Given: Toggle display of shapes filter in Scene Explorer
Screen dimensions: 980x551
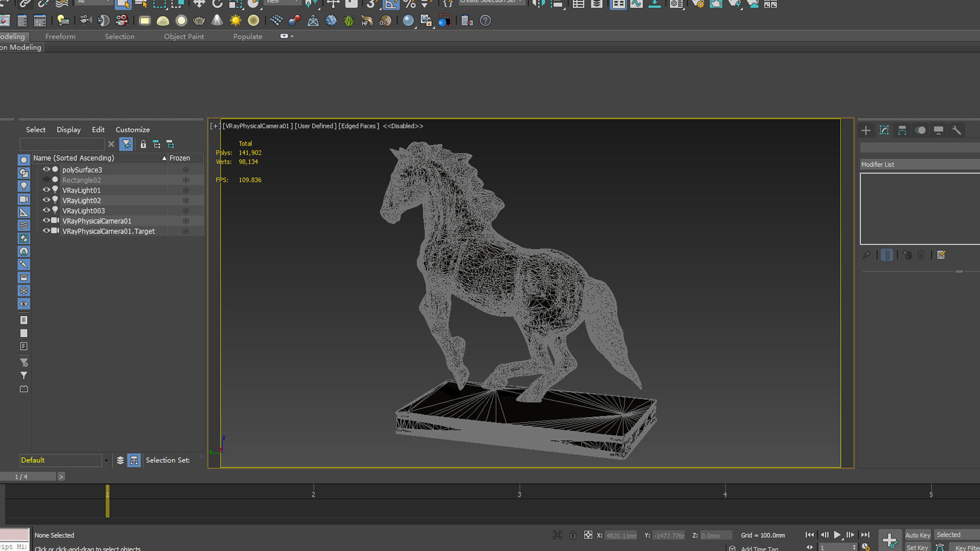Looking at the screenshot, I should pos(23,173).
